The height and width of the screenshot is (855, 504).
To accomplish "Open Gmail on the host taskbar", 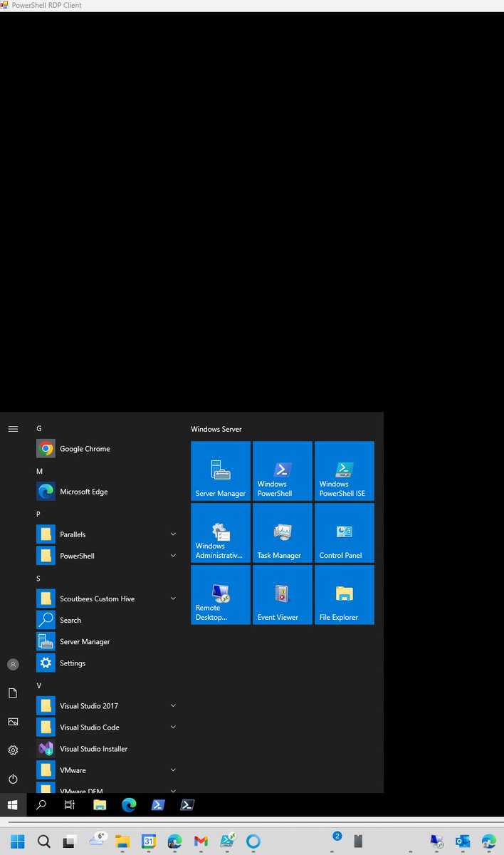I will pos(201,841).
